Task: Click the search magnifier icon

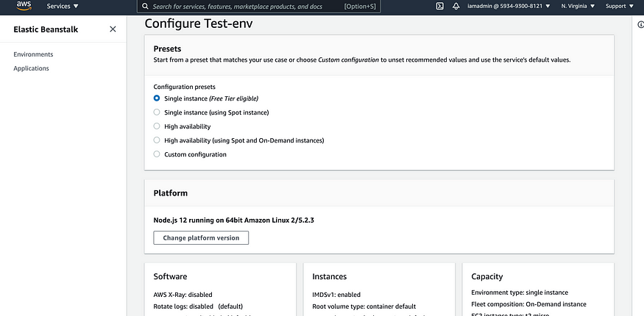Action: tap(145, 7)
